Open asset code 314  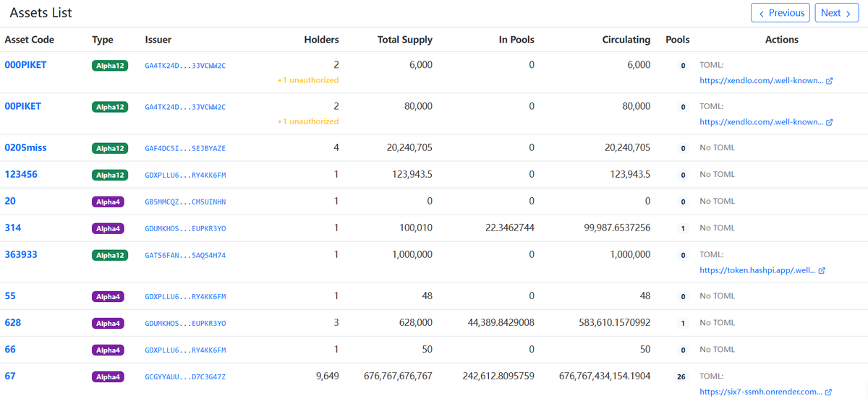[13, 228]
